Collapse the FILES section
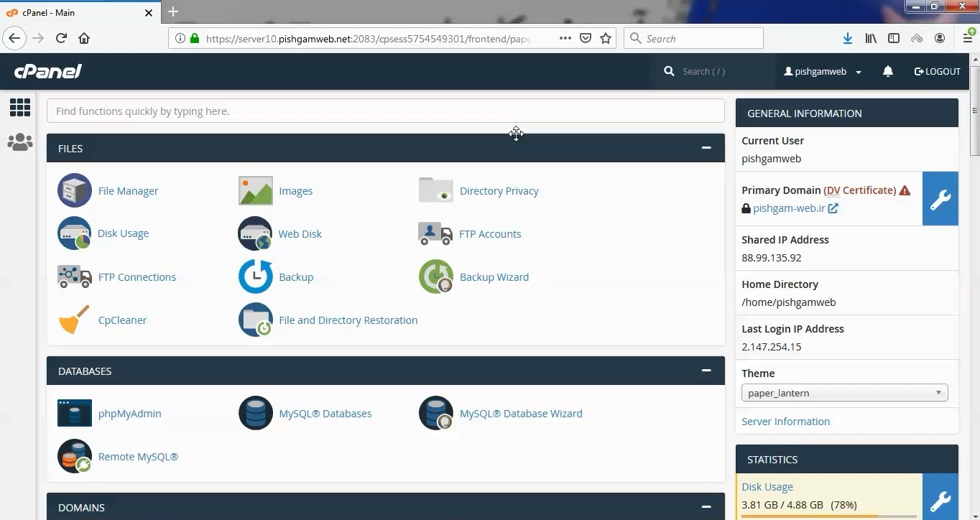Image resolution: width=980 pixels, height=520 pixels. point(706,147)
